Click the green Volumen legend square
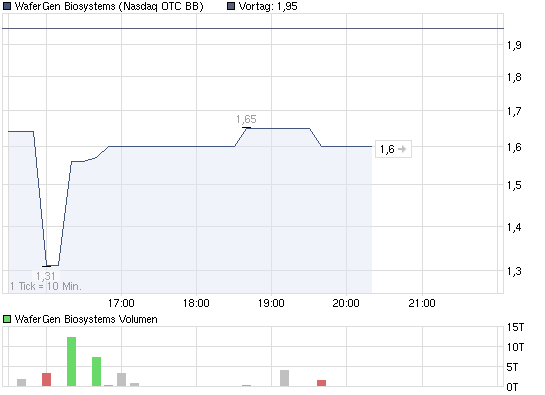 [7, 319]
